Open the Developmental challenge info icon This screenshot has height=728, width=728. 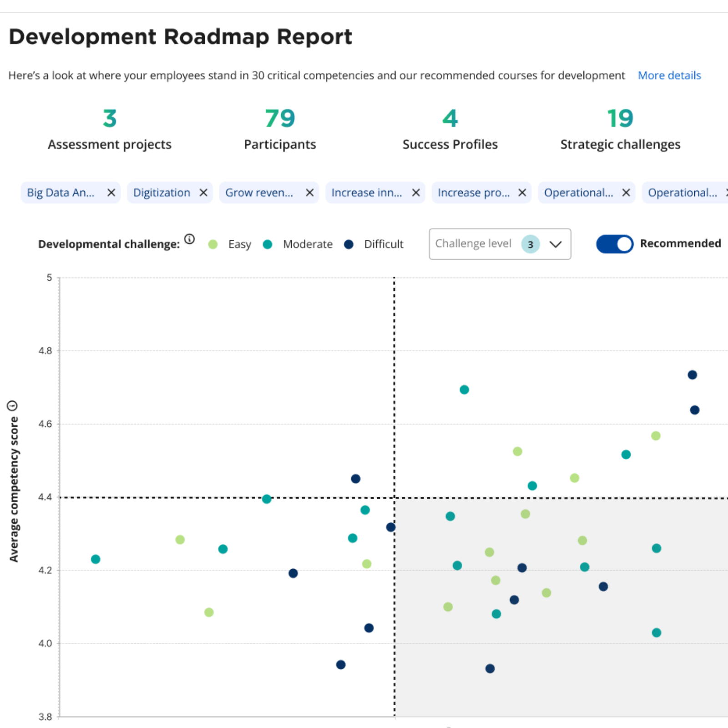(189, 239)
